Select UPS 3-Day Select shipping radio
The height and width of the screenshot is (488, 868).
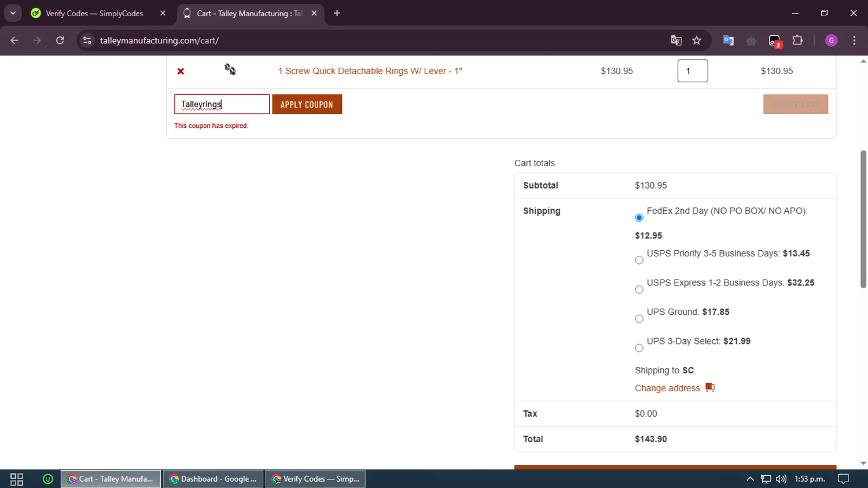pyautogui.click(x=639, y=348)
